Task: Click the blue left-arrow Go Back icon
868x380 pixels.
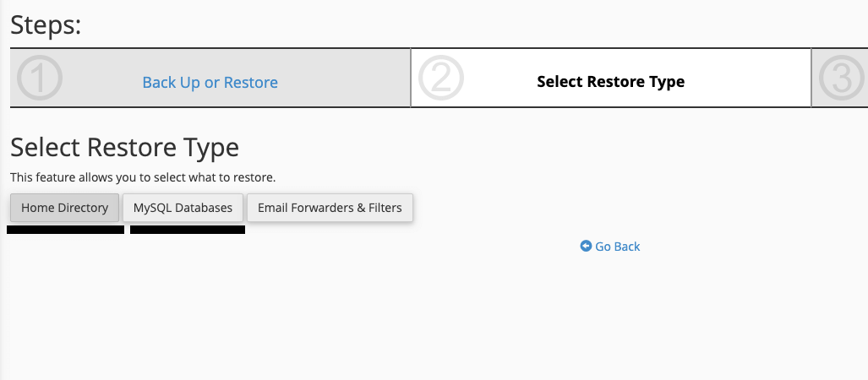Action: (586, 246)
